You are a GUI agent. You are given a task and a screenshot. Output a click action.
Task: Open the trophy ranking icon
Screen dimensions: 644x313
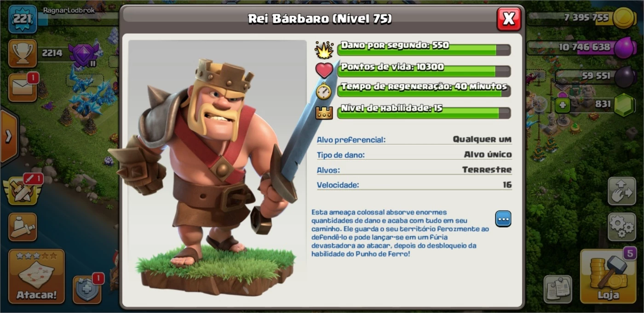click(x=23, y=53)
